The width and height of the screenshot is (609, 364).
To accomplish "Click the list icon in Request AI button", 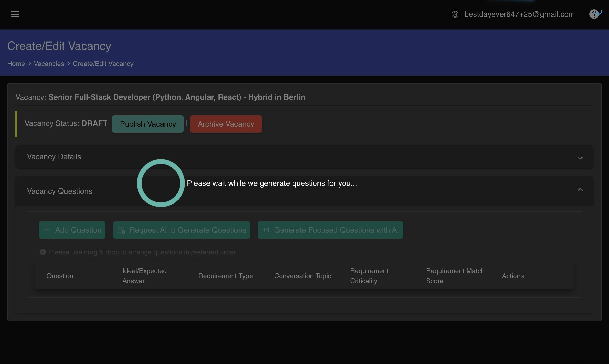I will click(121, 230).
